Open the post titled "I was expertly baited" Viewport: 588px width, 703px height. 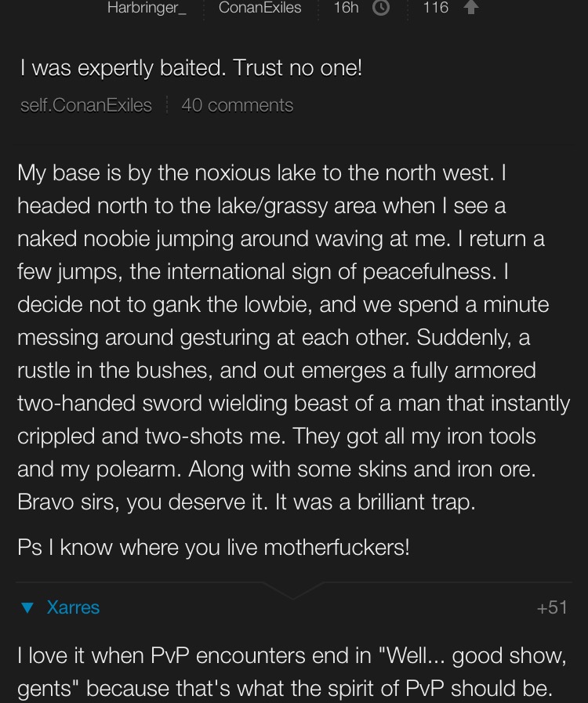click(191, 68)
